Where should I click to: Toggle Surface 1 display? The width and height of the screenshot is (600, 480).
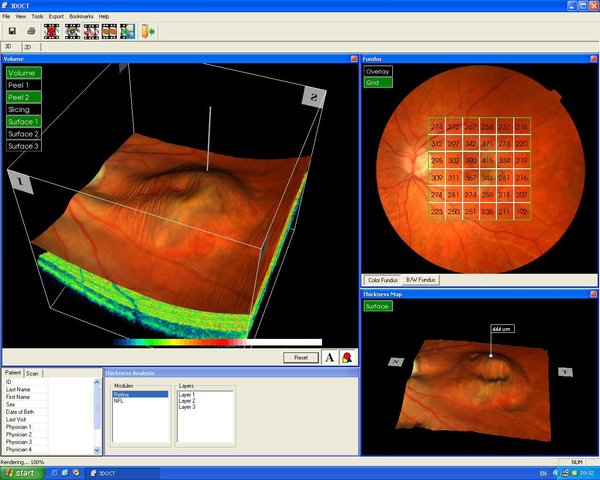coord(23,122)
